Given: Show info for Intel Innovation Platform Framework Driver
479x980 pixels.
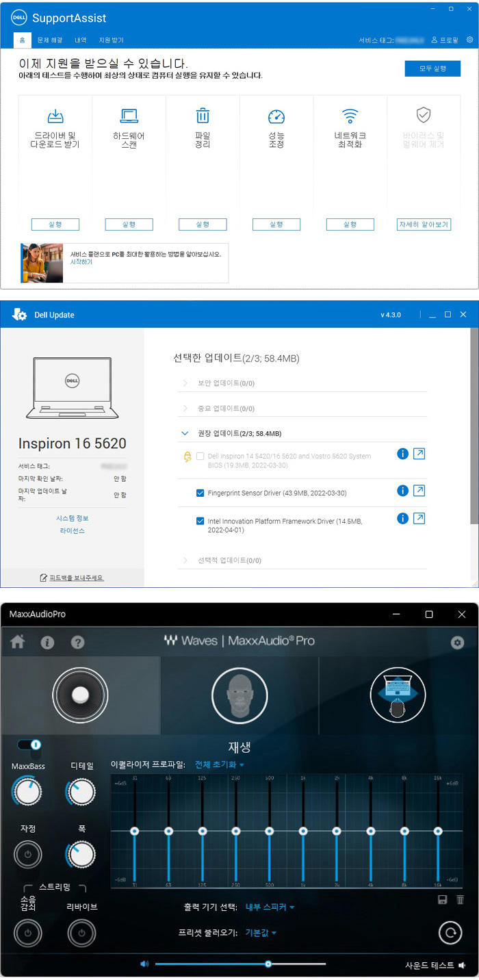Looking at the screenshot, I should [x=402, y=519].
